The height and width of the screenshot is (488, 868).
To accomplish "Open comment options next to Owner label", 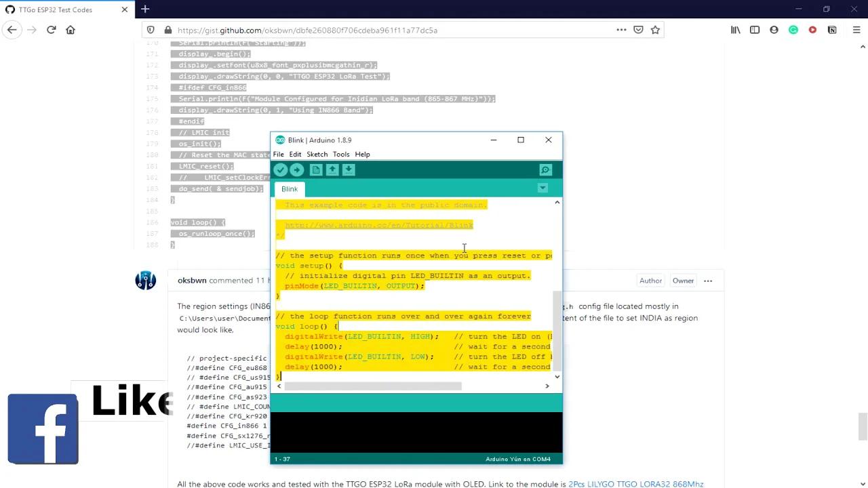I will coord(708,280).
